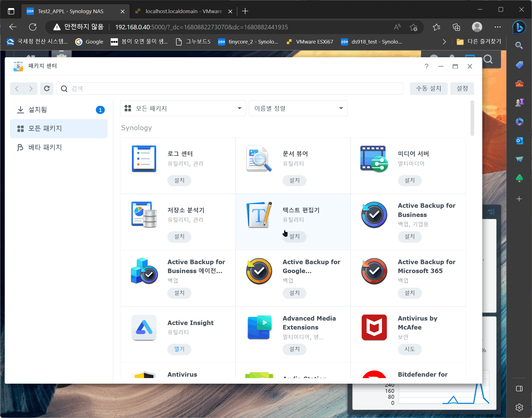Click the Antivirus by McAfee icon

[x=374, y=327]
